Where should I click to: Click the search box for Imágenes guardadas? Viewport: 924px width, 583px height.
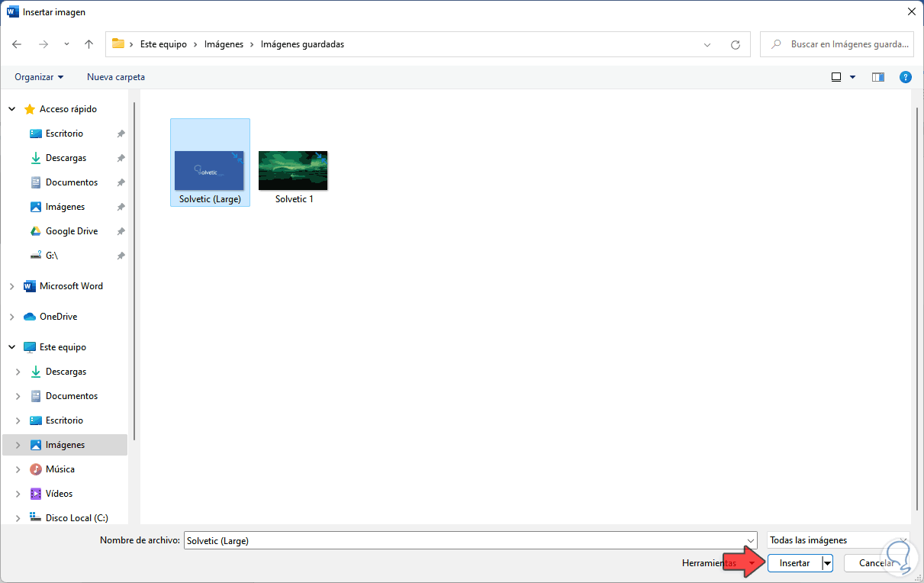837,44
